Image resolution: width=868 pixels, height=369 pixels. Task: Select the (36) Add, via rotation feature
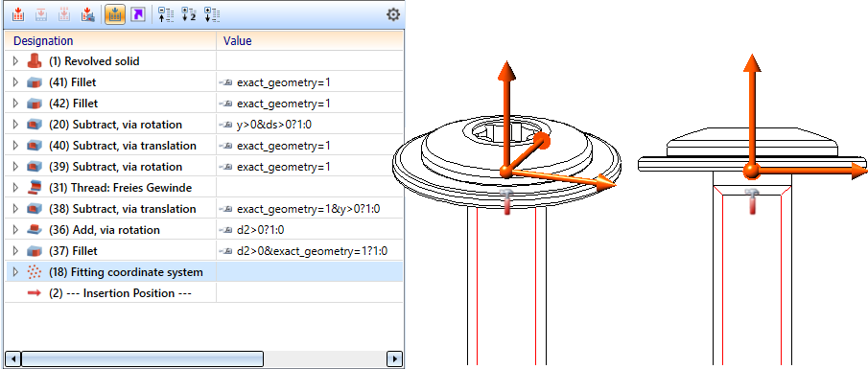(x=116, y=230)
